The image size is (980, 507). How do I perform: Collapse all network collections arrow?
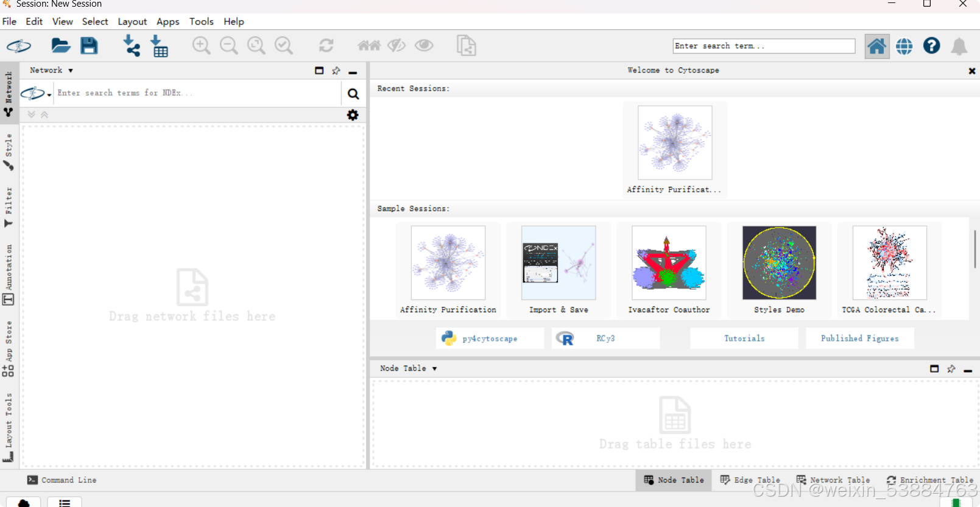tap(44, 114)
